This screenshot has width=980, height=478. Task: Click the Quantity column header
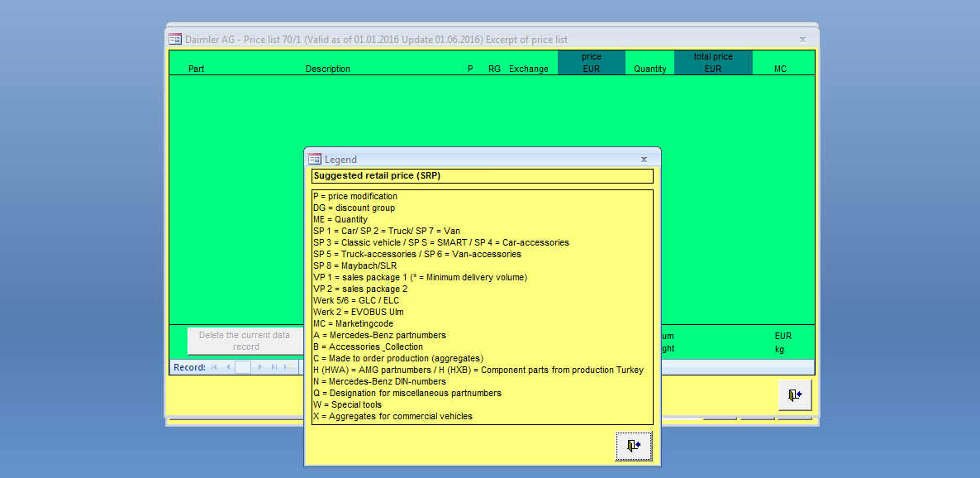[650, 69]
